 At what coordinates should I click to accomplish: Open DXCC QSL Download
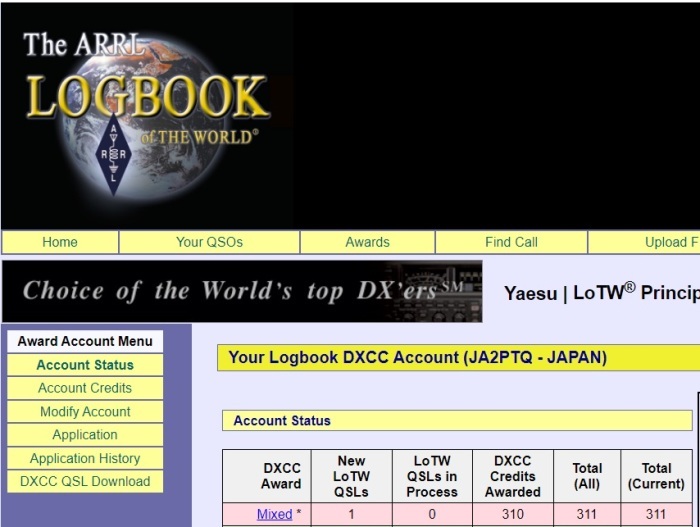pyautogui.click(x=85, y=481)
